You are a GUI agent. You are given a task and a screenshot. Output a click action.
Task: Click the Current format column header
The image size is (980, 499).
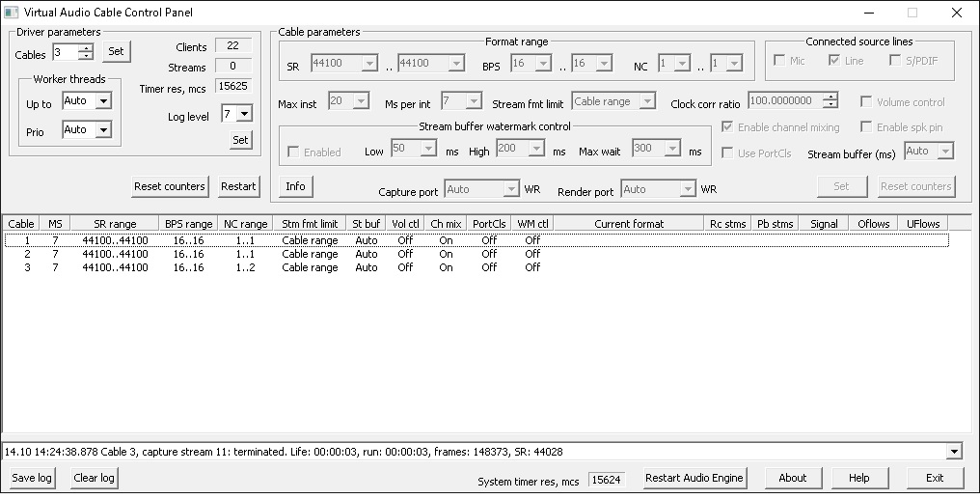(x=629, y=224)
